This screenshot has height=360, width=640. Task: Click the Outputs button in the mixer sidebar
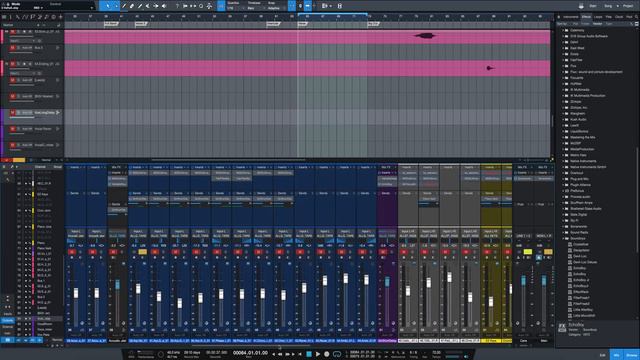point(7,321)
